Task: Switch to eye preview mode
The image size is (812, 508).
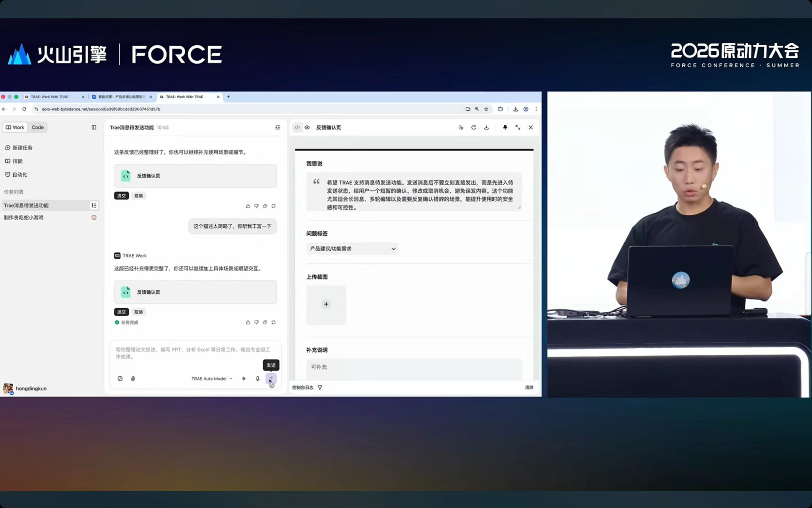Action: (x=307, y=127)
